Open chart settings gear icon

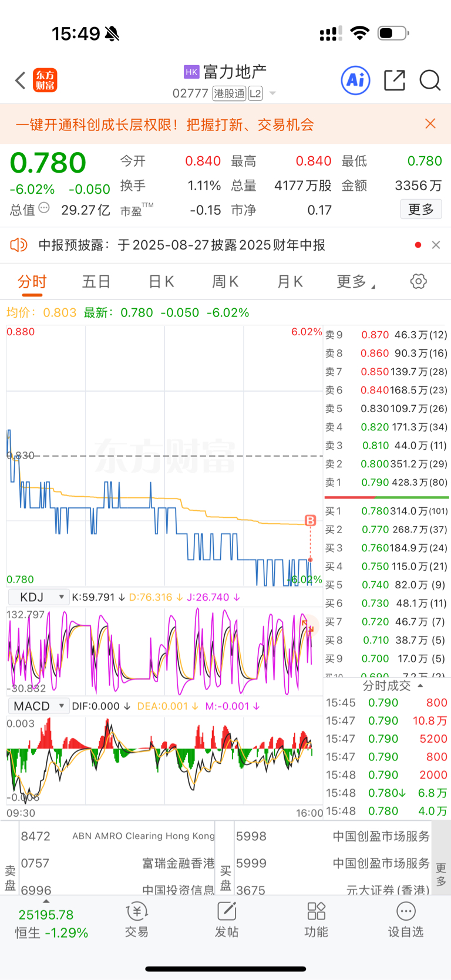click(418, 281)
